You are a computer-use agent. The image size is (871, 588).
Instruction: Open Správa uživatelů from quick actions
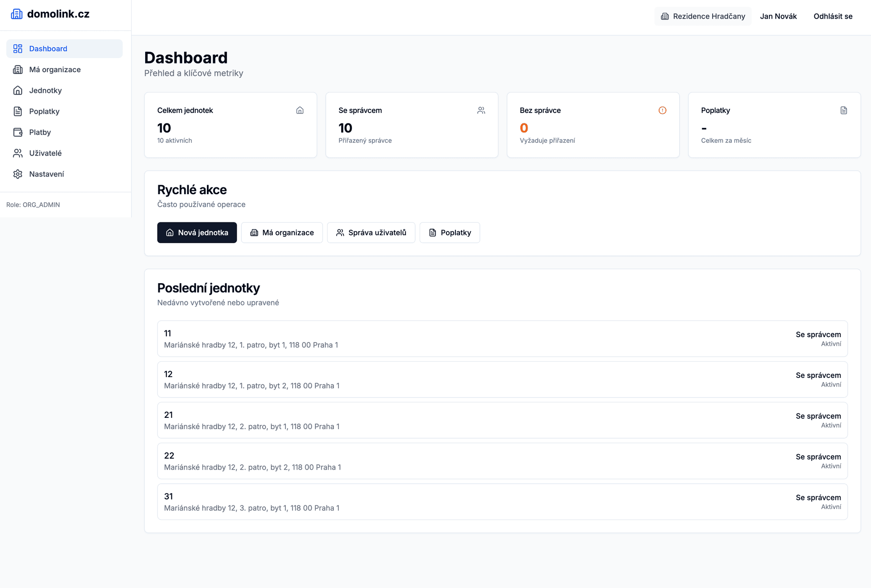[x=371, y=232]
